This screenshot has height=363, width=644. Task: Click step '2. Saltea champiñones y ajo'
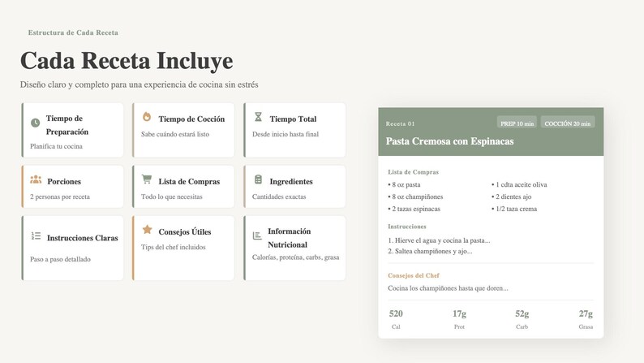(x=430, y=251)
